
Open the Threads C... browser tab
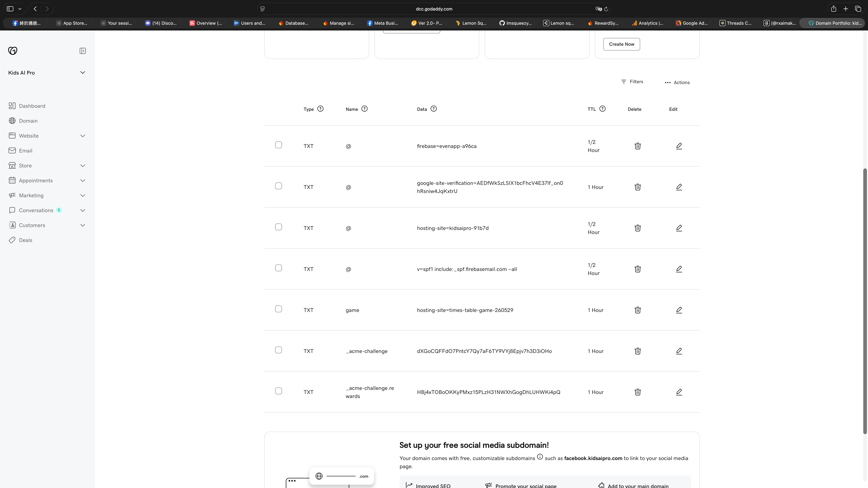[x=735, y=23]
